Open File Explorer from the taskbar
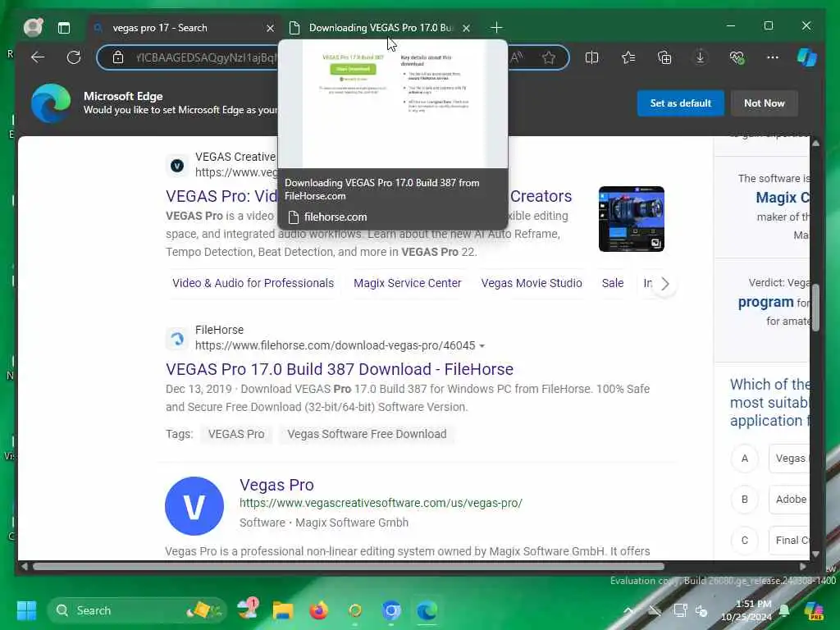The image size is (840, 630). click(x=283, y=610)
